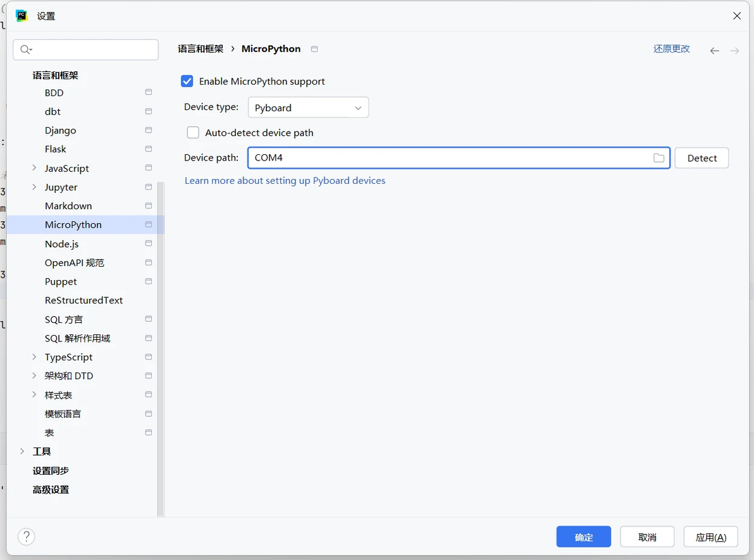Enable Auto-detect device path checkbox
The image size is (754, 560).
[x=193, y=133]
